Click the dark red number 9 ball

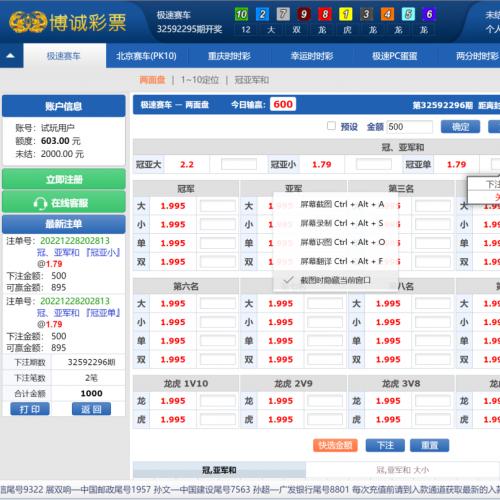click(x=304, y=14)
